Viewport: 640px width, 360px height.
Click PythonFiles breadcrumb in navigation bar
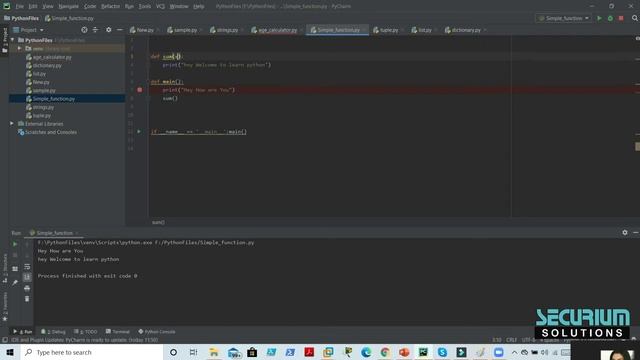21,18
